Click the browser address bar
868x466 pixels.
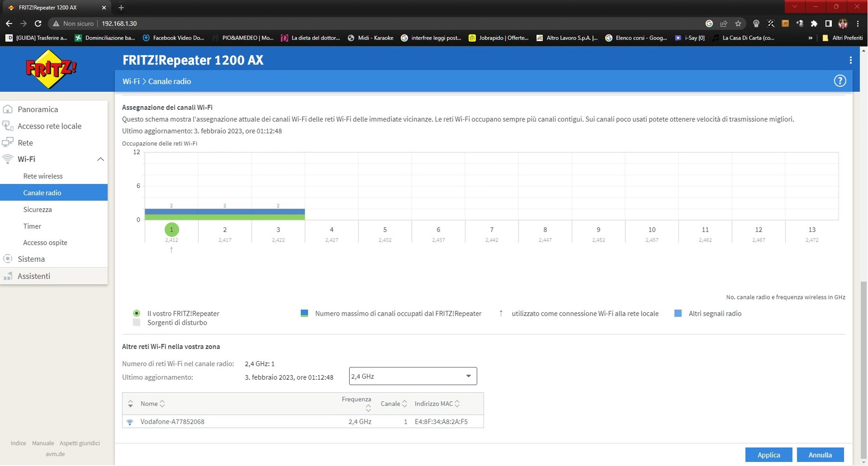click(396, 23)
